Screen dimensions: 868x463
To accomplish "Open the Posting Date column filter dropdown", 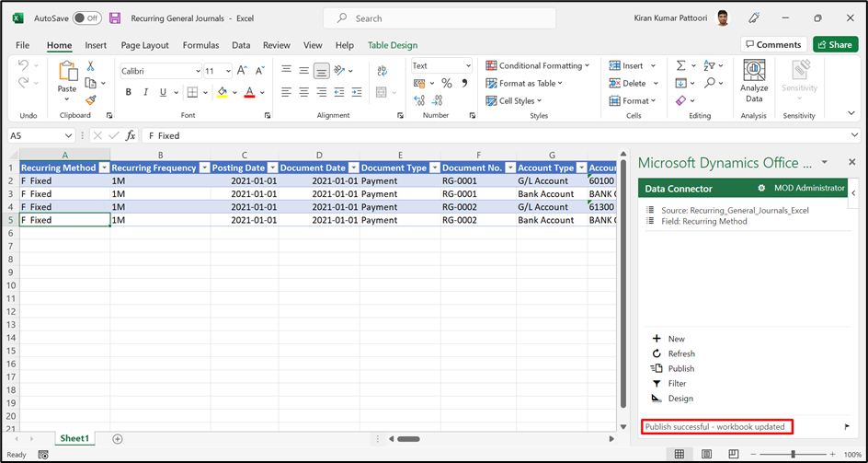I will [272, 168].
